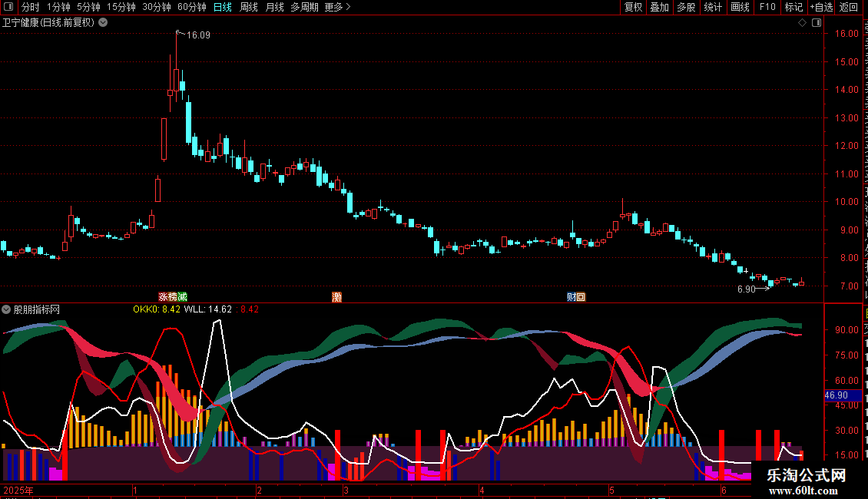Click the 6.90 low price label
Screen dimensions: 868x499
coord(746,289)
